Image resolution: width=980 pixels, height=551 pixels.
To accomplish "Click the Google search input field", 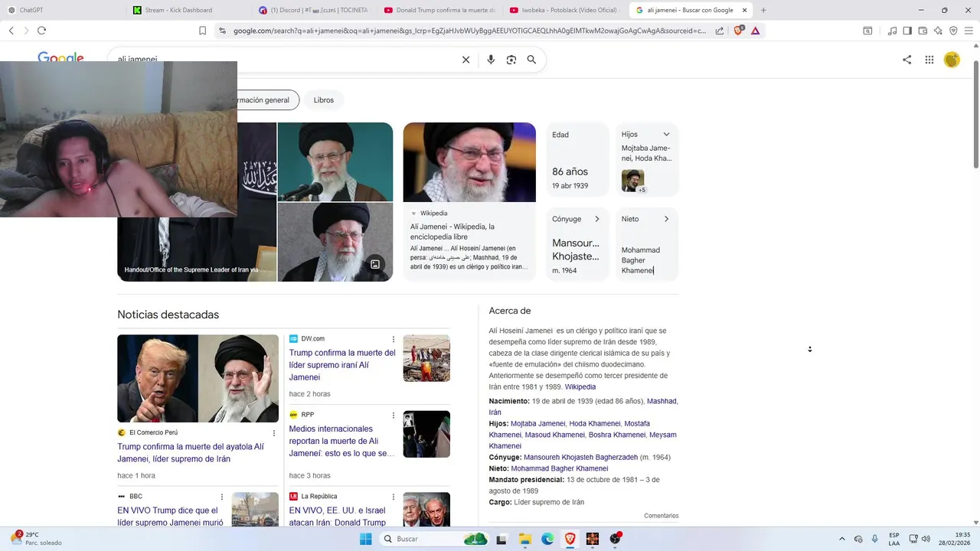I will [283, 60].
